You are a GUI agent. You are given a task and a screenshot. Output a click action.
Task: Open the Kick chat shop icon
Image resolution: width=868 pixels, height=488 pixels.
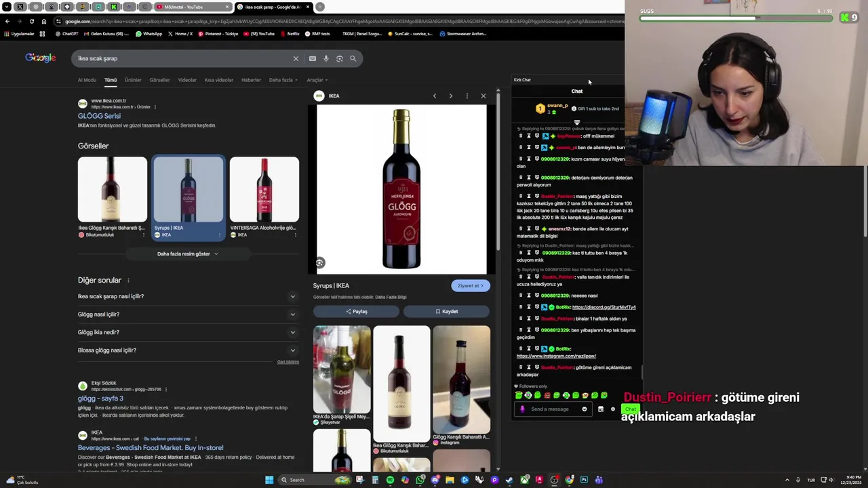600,409
